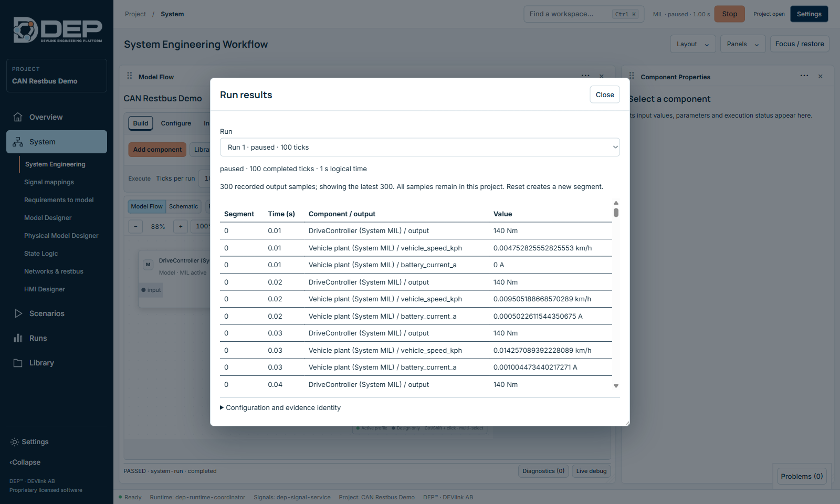Click the Stop button in top bar
The height and width of the screenshot is (504, 840).
point(729,14)
